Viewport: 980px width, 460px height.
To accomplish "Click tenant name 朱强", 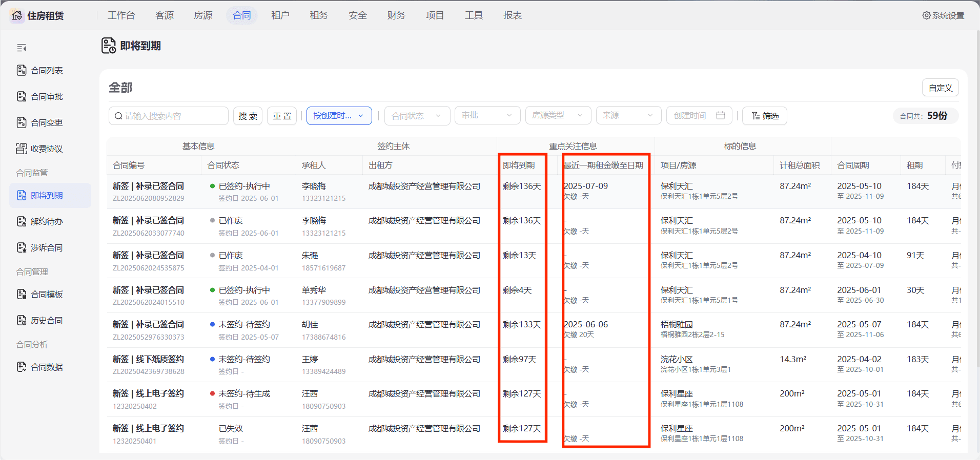I will click(310, 255).
